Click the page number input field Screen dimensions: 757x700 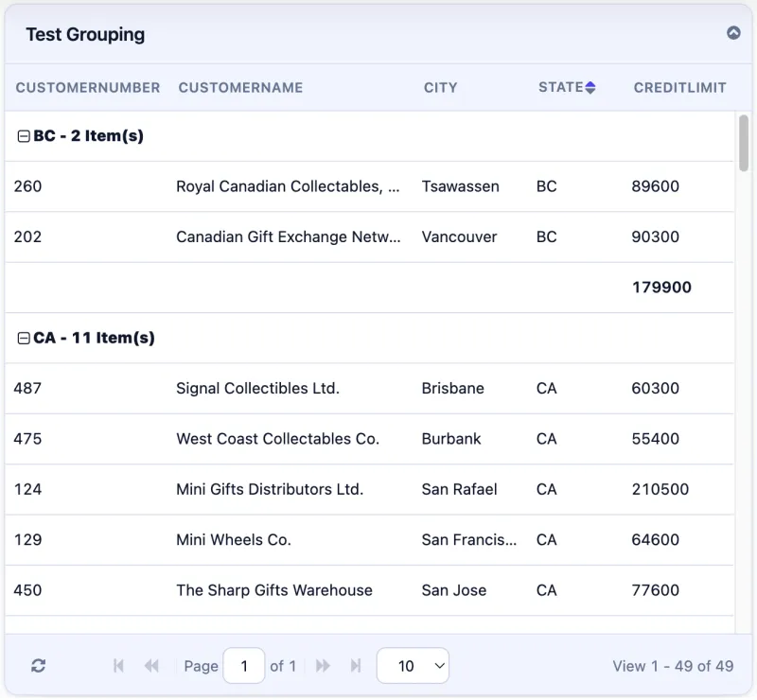[244, 666]
